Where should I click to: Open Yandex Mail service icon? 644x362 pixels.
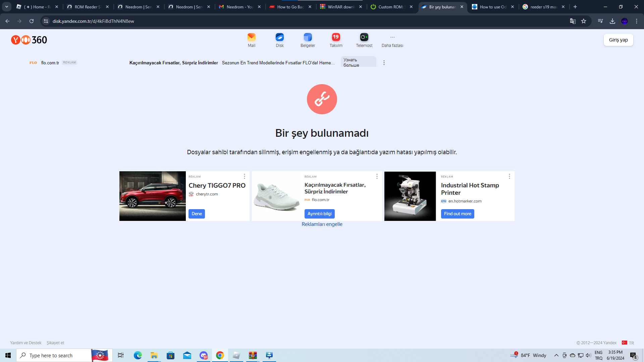(x=251, y=37)
